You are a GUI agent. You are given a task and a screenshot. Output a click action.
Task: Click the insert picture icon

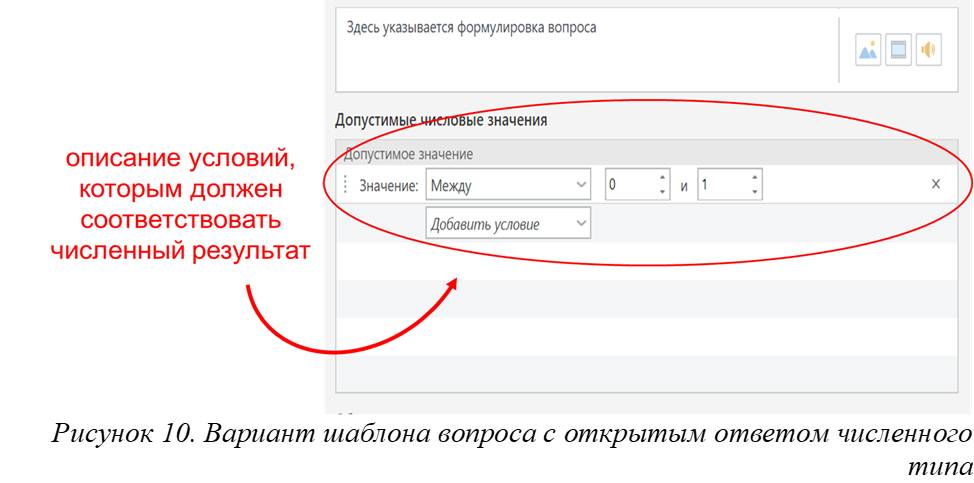868,52
